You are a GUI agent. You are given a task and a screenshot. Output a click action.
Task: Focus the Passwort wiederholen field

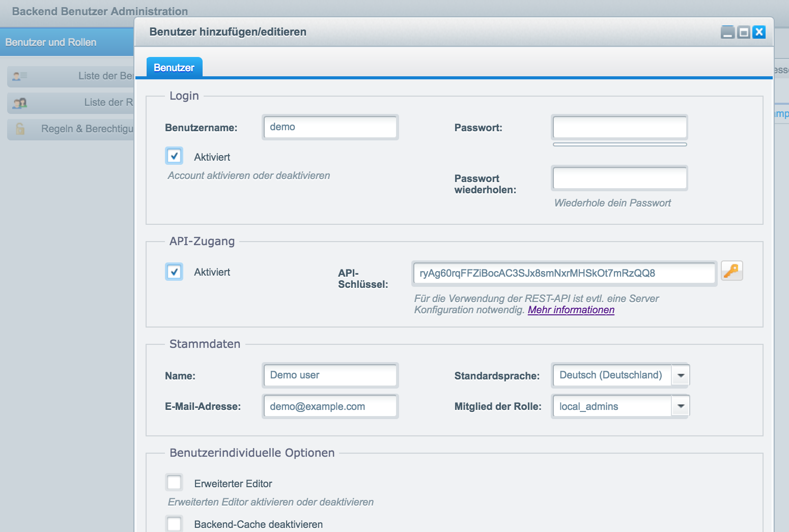pos(619,178)
